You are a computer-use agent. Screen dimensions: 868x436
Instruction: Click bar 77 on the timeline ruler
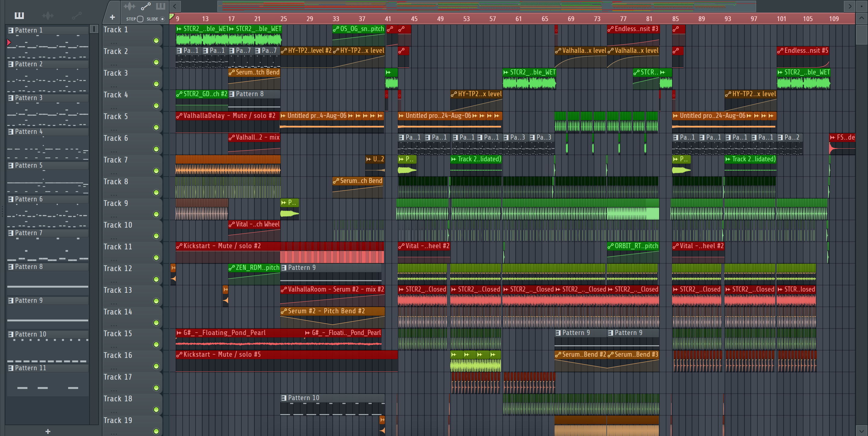coord(623,19)
